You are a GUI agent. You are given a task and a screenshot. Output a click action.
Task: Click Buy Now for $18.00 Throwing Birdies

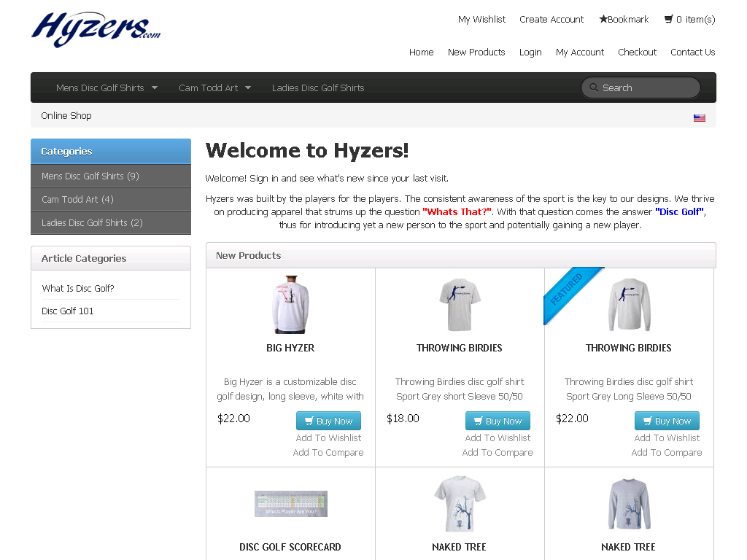click(x=498, y=421)
